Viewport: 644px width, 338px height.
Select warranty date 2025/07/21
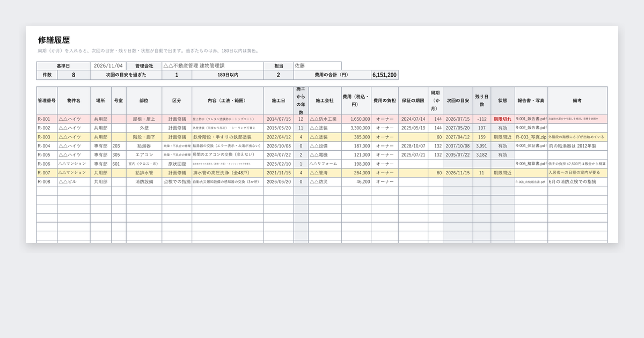coord(413,155)
